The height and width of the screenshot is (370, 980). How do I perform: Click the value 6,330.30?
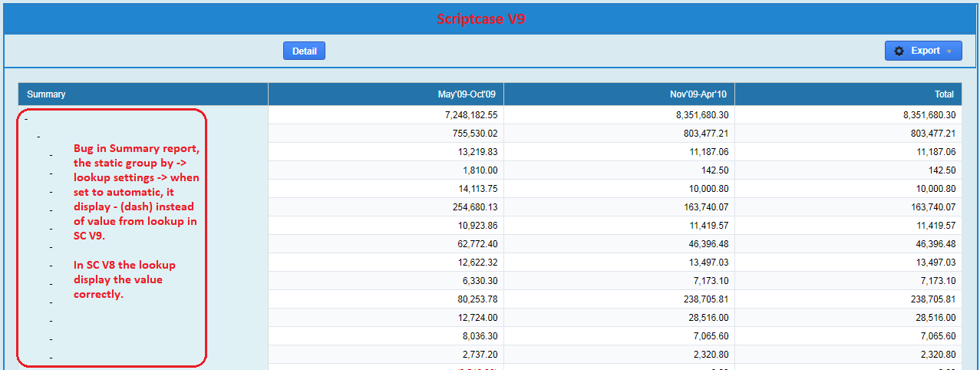481,281
